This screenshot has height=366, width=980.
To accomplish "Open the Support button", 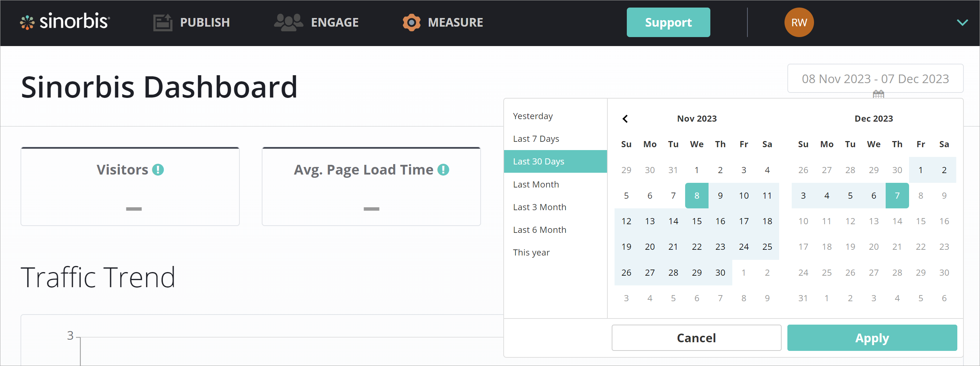I will click(668, 22).
